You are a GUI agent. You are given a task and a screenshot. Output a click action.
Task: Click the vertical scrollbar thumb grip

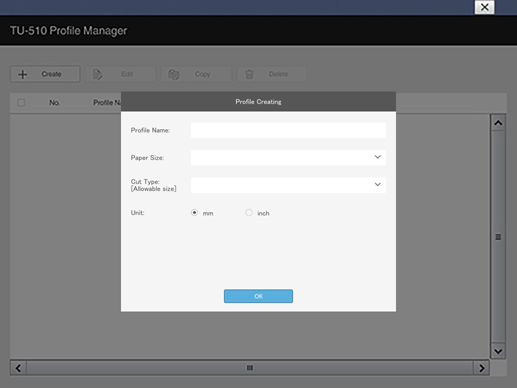[x=498, y=237]
